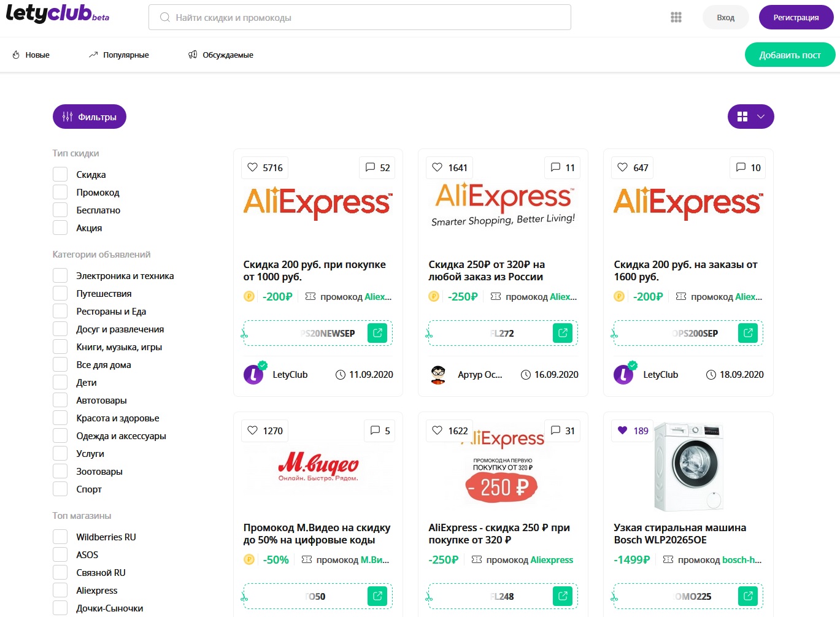
Task: Collapse the Фильтры filter panel
Action: (x=90, y=117)
